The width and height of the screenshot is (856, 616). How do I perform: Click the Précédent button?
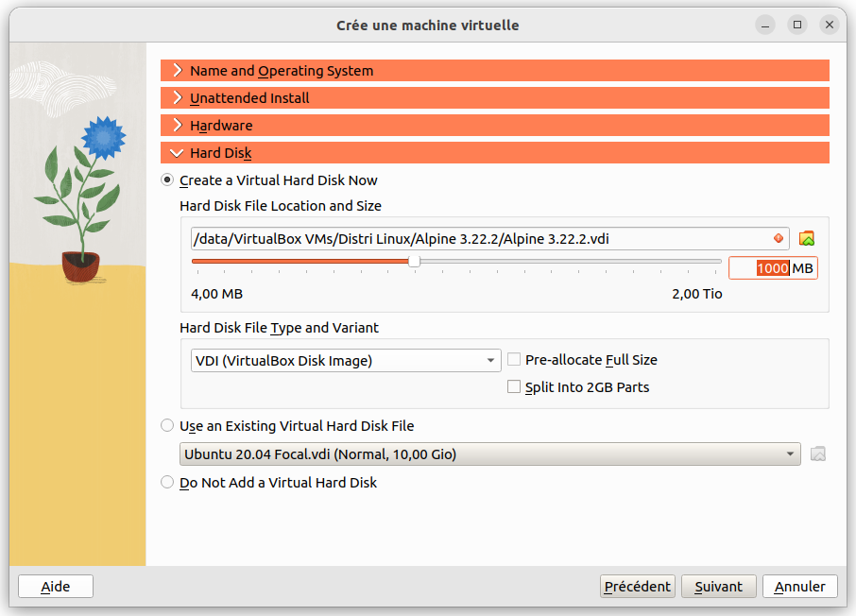point(638,587)
